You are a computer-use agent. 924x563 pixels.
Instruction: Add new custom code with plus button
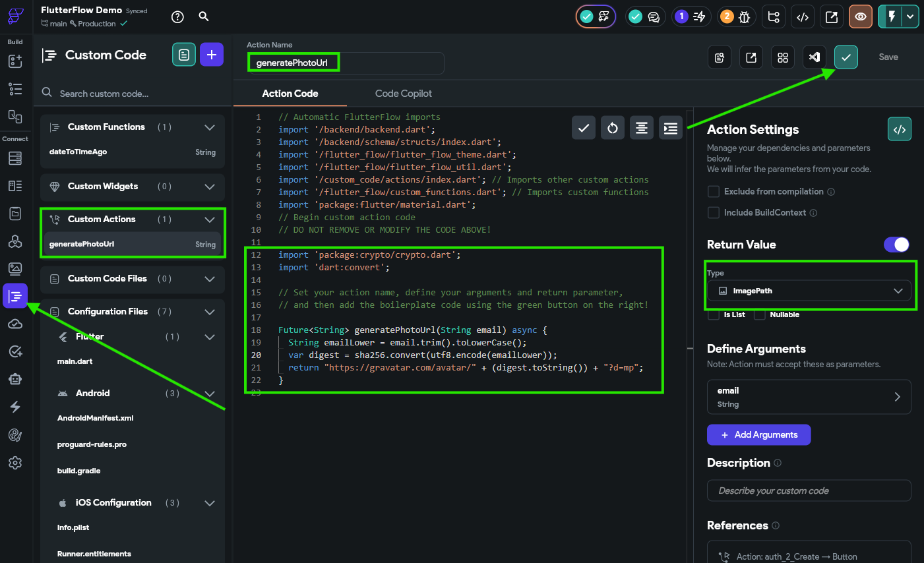click(x=212, y=55)
